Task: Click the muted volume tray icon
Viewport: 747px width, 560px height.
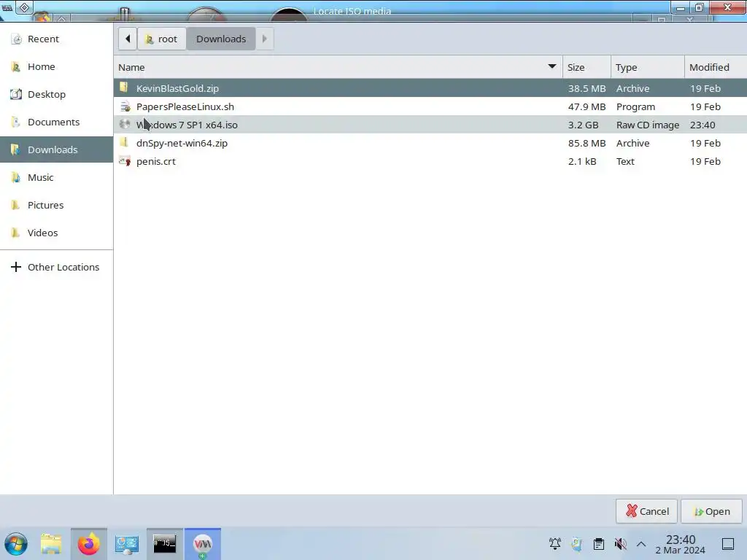Action: 620,543
